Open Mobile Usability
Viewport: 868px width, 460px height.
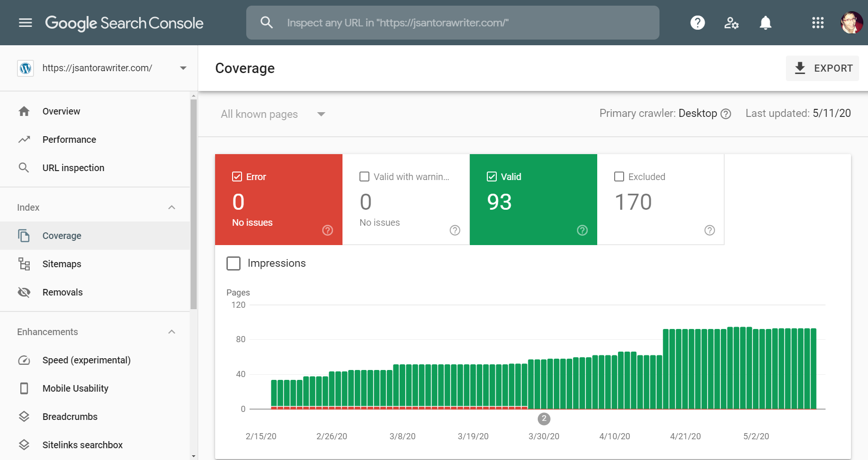[75, 388]
